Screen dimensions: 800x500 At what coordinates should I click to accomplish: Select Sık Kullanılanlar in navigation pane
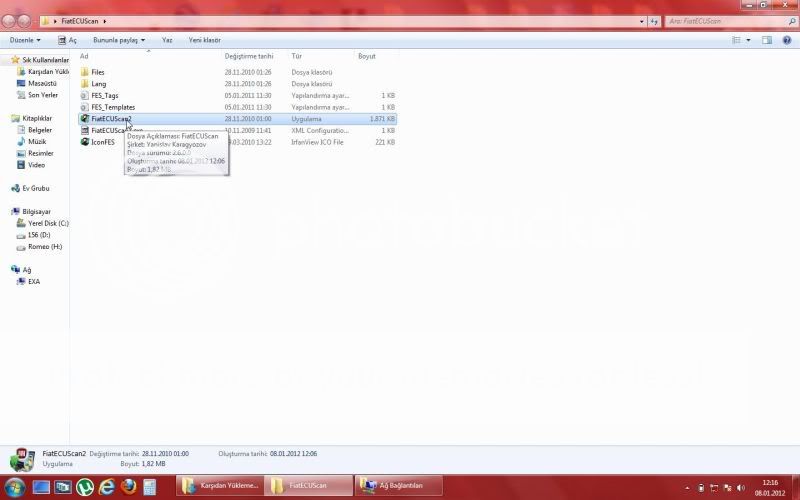[x=40, y=60]
